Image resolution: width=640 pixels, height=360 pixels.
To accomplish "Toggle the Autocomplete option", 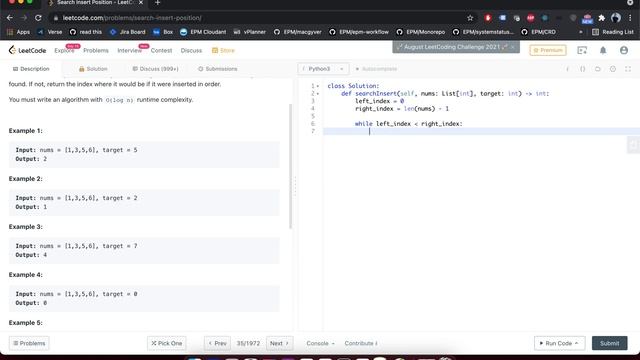I will (376, 69).
